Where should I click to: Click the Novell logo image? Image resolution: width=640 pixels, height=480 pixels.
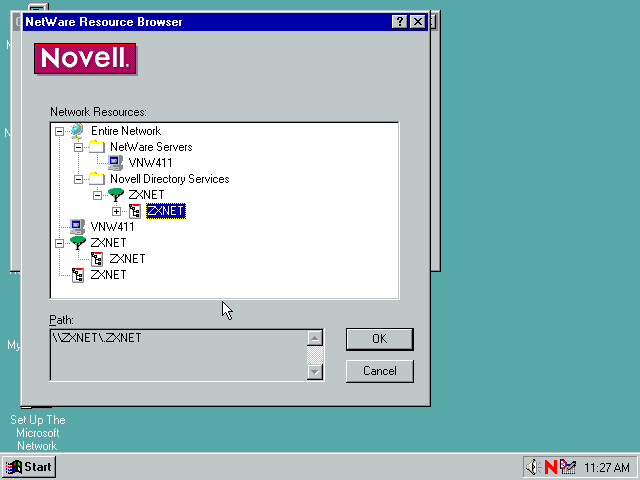click(85, 59)
